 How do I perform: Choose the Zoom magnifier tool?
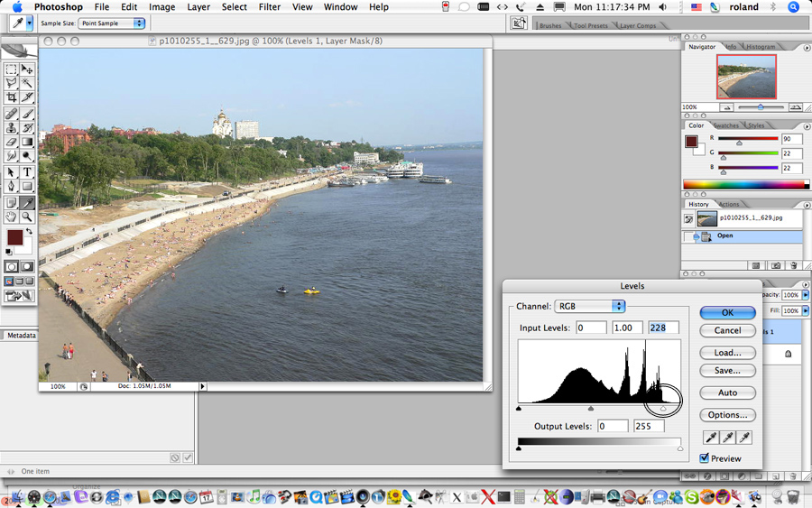(x=27, y=217)
